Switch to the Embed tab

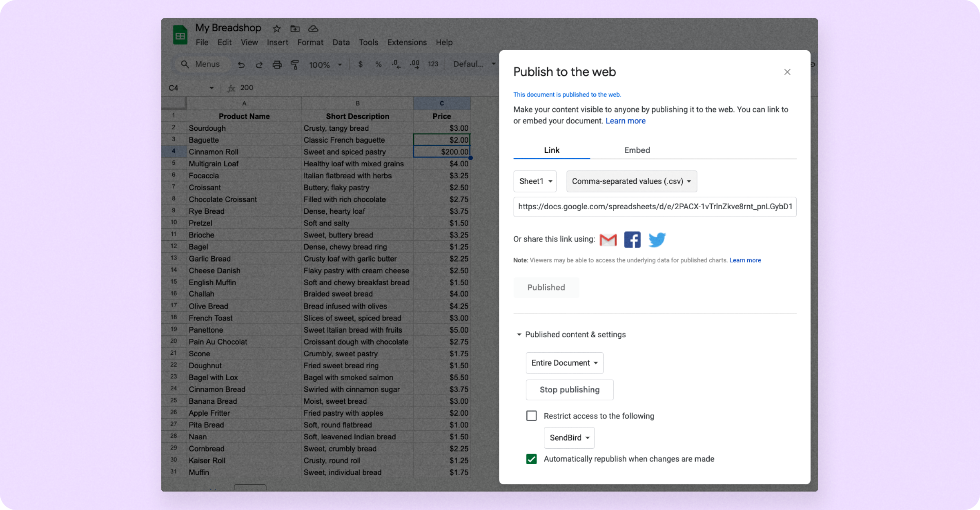click(x=637, y=150)
